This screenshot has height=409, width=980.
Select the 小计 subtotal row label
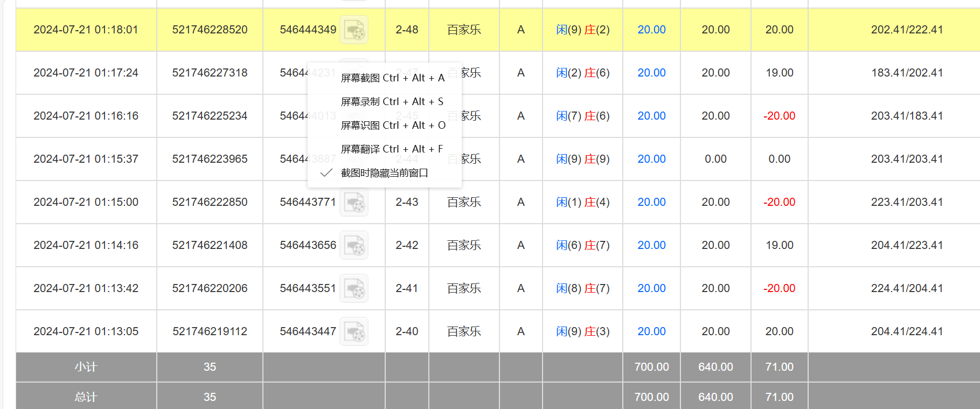86,367
